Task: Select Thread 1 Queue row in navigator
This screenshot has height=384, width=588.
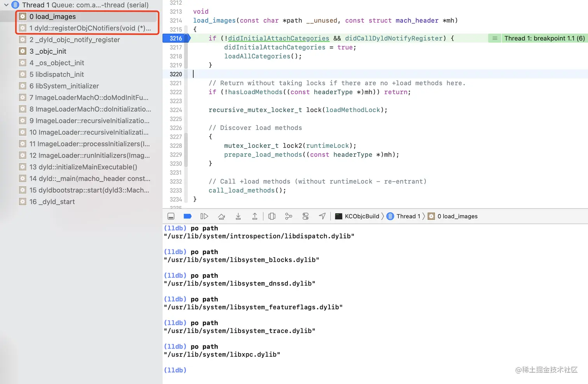Action: tap(81, 5)
